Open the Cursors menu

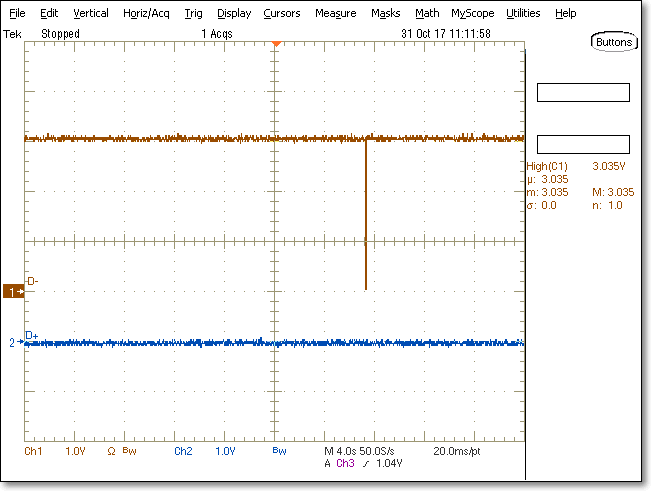281,13
